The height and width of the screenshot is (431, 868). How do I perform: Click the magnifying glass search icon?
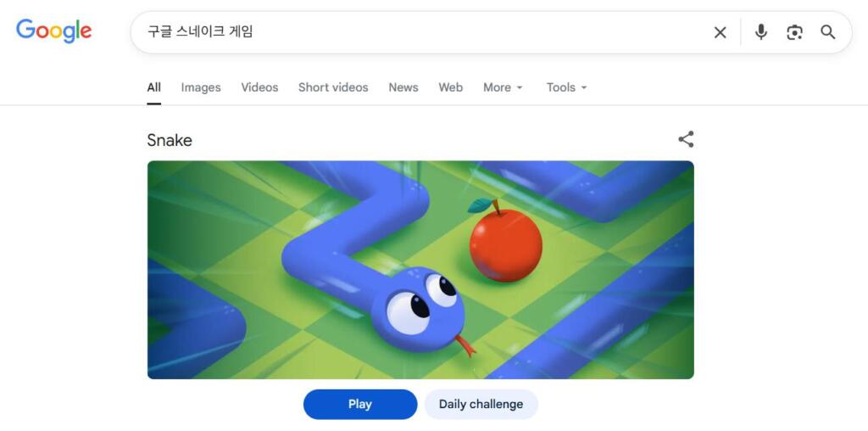[x=827, y=32]
